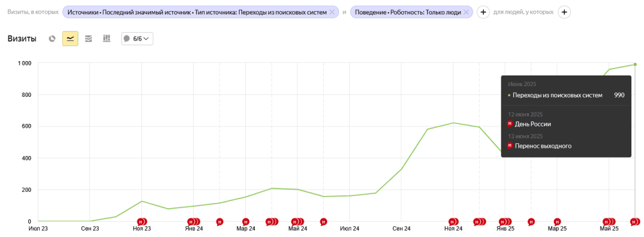Click the holiday marker at Ноя 24
644x237 pixels.
click(453, 222)
